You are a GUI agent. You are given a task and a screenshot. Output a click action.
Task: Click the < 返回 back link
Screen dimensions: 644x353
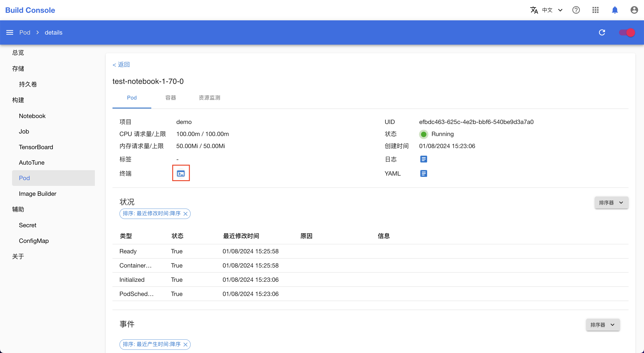point(121,65)
